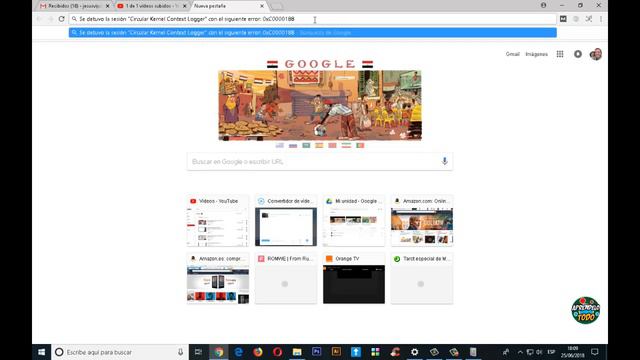The image size is (640, 360).
Task: Open the Convertidor de vídeo shortcut tile
Action: click(286, 220)
